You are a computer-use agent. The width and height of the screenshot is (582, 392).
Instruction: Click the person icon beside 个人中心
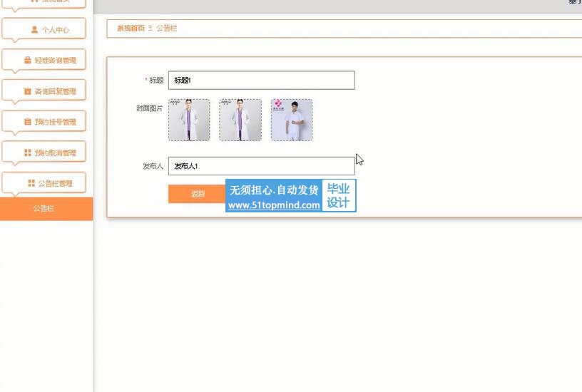coord(34,30)
